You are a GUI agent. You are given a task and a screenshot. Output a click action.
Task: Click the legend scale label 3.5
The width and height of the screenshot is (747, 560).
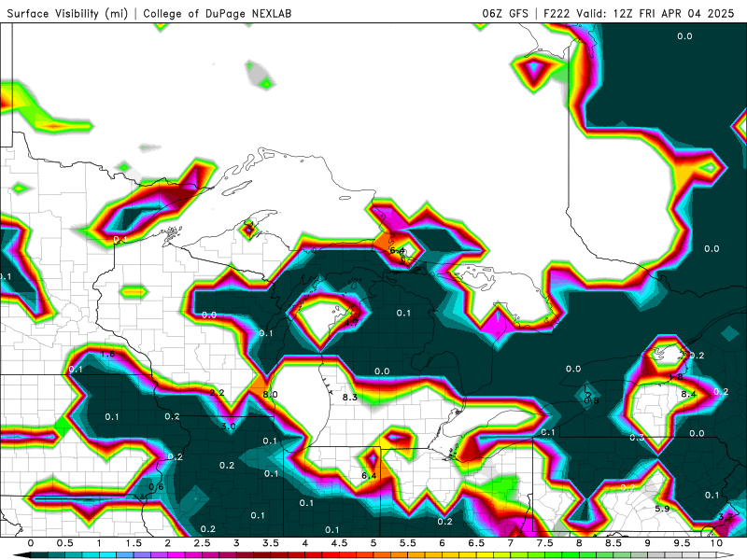[271, 543]
